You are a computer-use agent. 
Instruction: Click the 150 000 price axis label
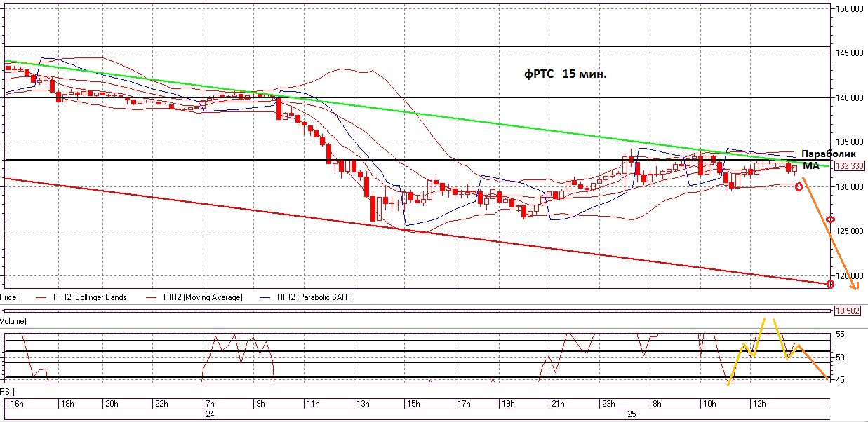tap(849, 9)
